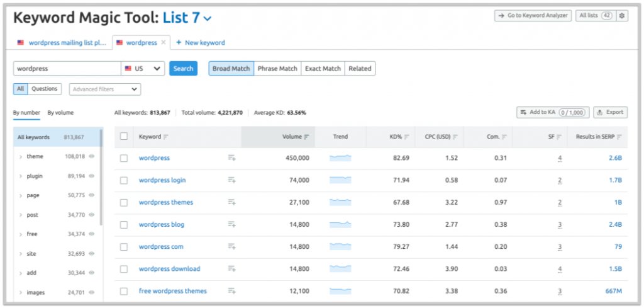Check the wordpress themes checkbox
Image resolution: width=644 pixels, height=308 pixels.
pos(124,203)
